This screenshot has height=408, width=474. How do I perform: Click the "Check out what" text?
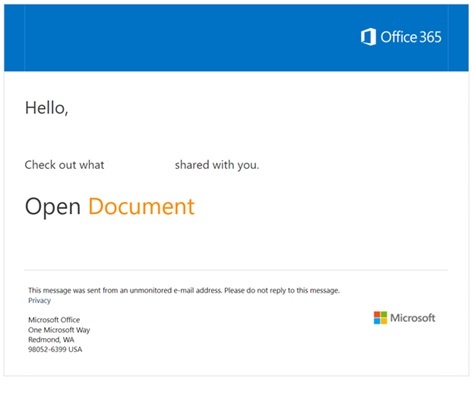(64, 165)
